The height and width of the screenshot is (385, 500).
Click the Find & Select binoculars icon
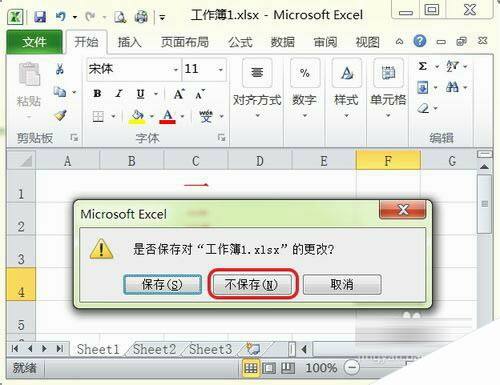coord(452,88)
